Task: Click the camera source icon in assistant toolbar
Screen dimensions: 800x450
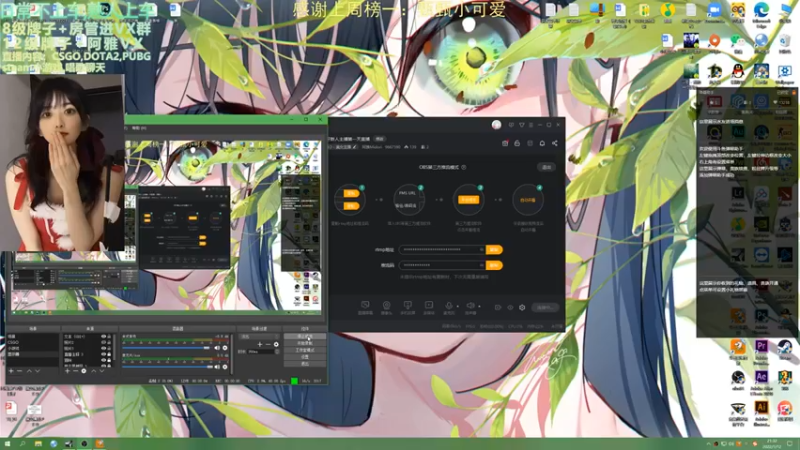Action: [x=387, y=305]
